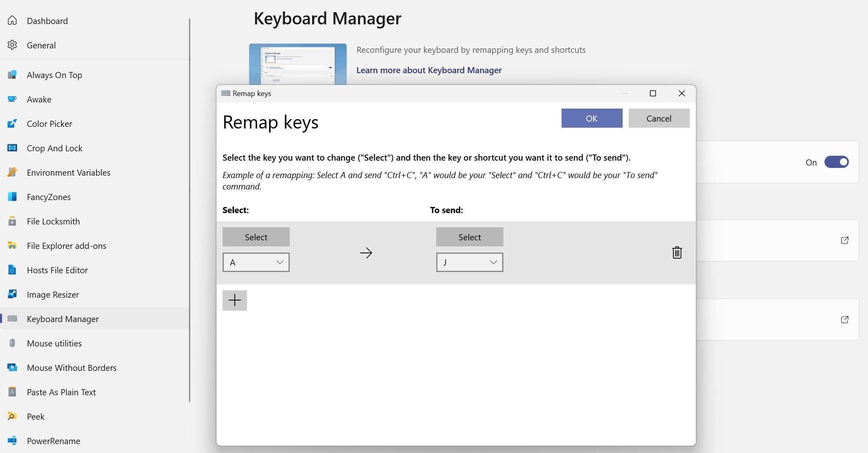Screen dimensions: 868x453
Task: Add a new key remapping row
Action: coord(235,301)
